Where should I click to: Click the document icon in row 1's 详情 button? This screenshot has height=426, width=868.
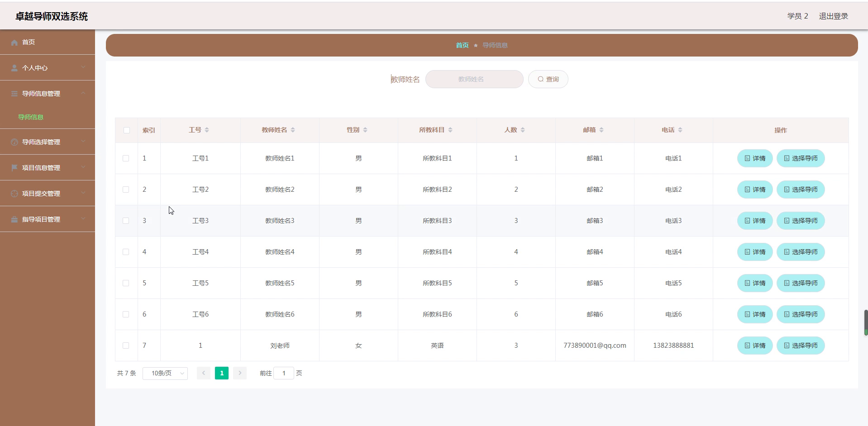pyautogui.click(x=747, y=158)
